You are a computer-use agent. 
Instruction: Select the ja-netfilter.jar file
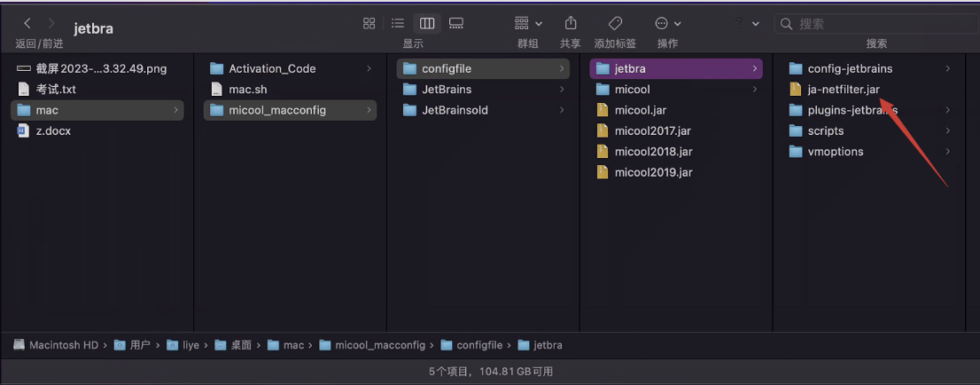843,89
